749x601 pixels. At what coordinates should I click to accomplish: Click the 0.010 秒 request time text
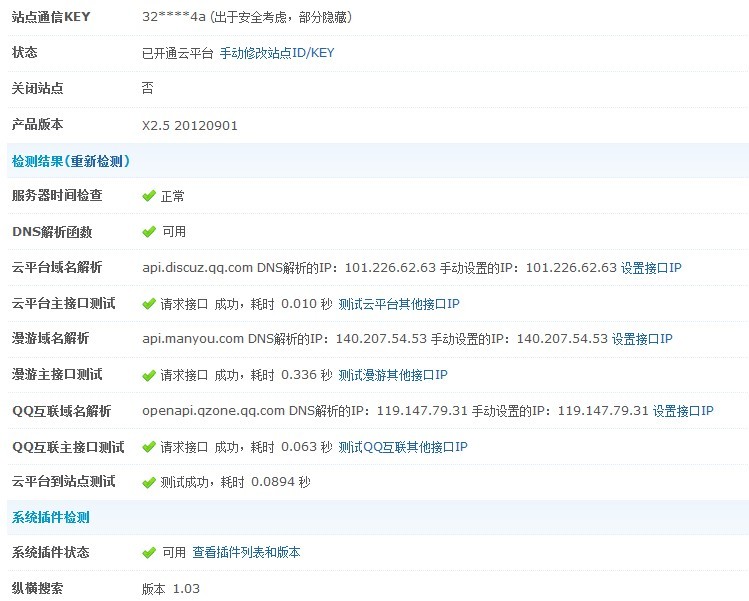click(x=307, y=304)
